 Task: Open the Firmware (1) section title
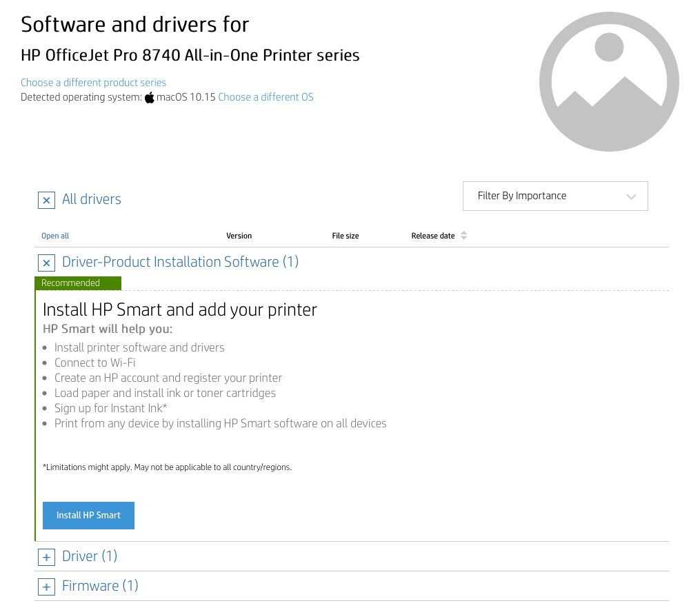point(100,585)
